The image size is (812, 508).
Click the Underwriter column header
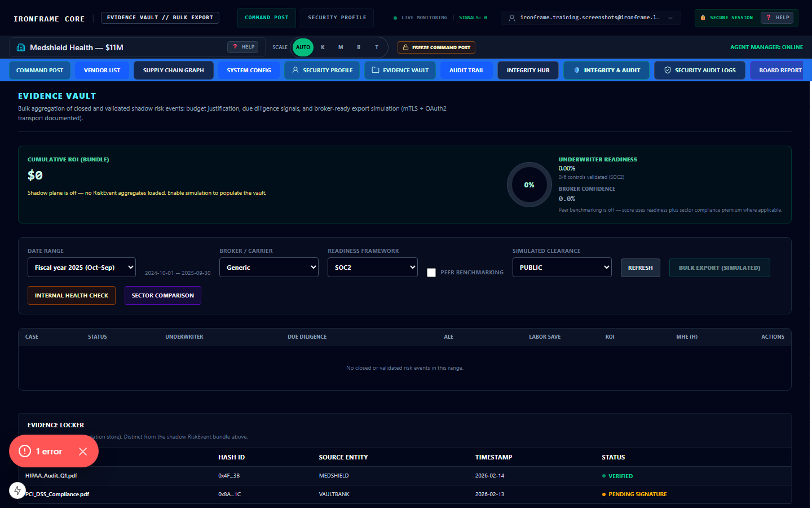point(184,337)
